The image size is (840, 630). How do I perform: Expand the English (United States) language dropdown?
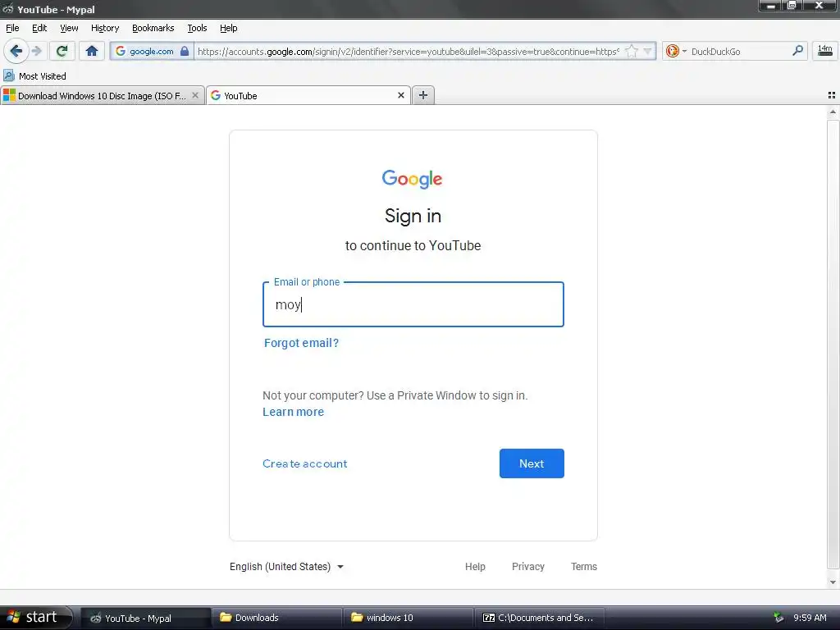pyautogui.click(x=286, y=567)
